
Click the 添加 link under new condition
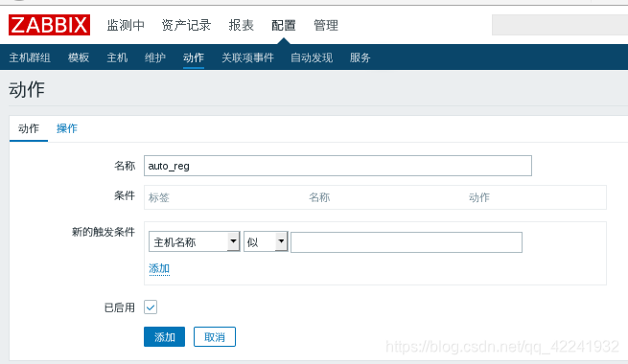pos(159,268)
